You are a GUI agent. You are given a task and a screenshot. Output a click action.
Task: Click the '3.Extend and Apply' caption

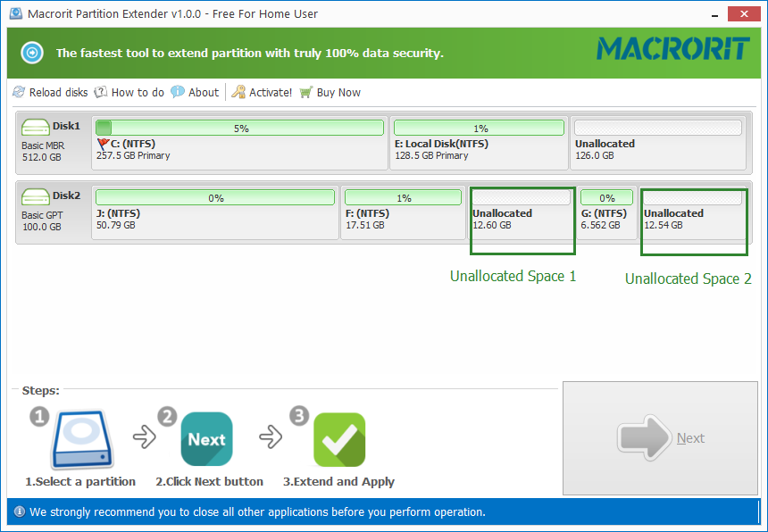[339, 482]
